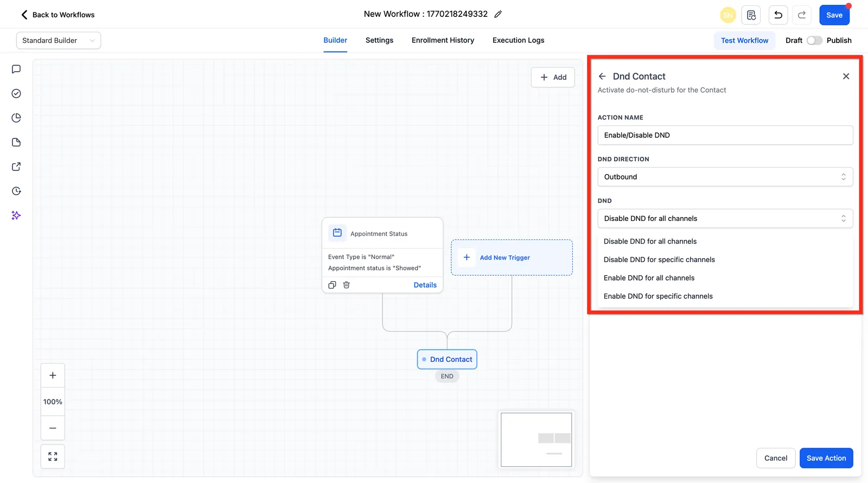This screenshot has width=868, height=483.
Task: Redo the last undone change
Action: tap(801, 15)
